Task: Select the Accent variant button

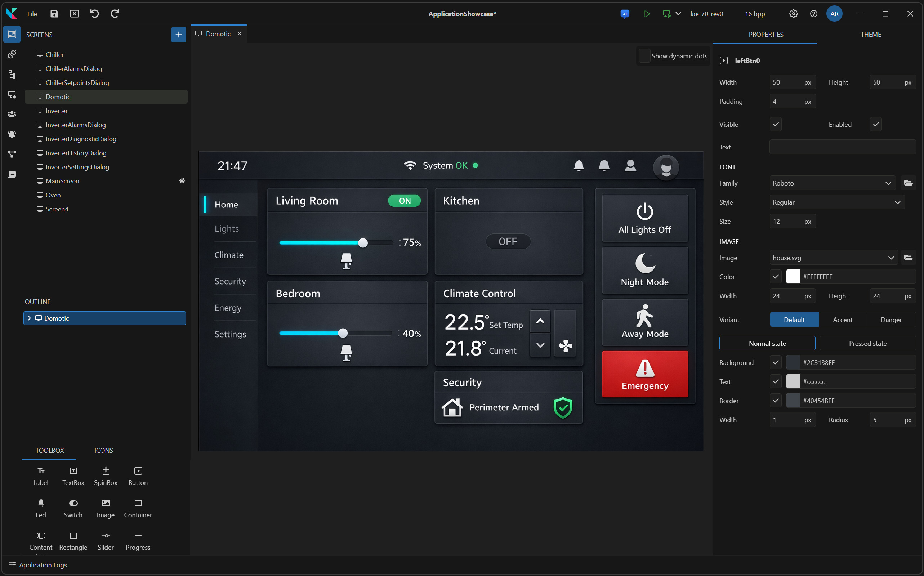Action: pos(843,319)
